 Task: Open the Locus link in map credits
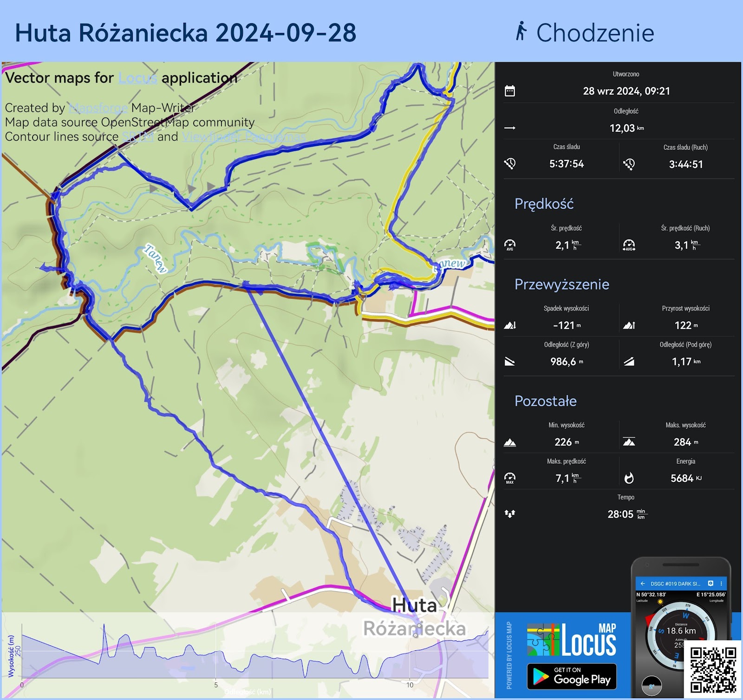[x=137, y=78]
